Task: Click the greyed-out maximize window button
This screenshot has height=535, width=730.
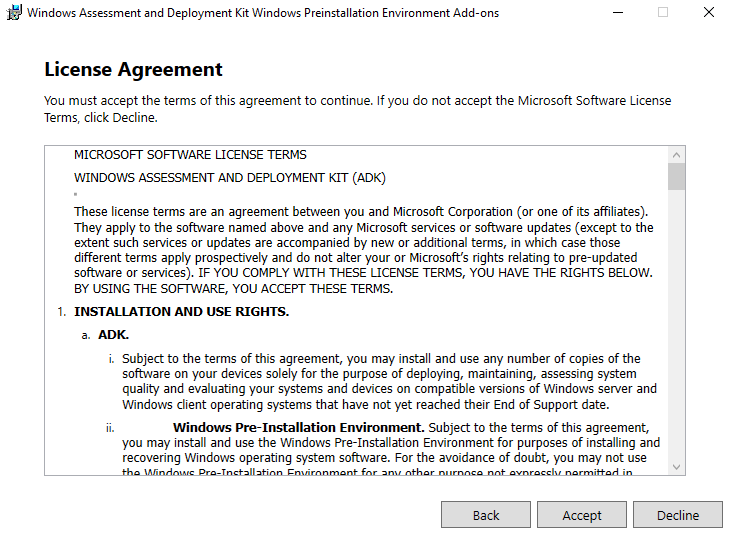Action: click(x=662, y=13)
